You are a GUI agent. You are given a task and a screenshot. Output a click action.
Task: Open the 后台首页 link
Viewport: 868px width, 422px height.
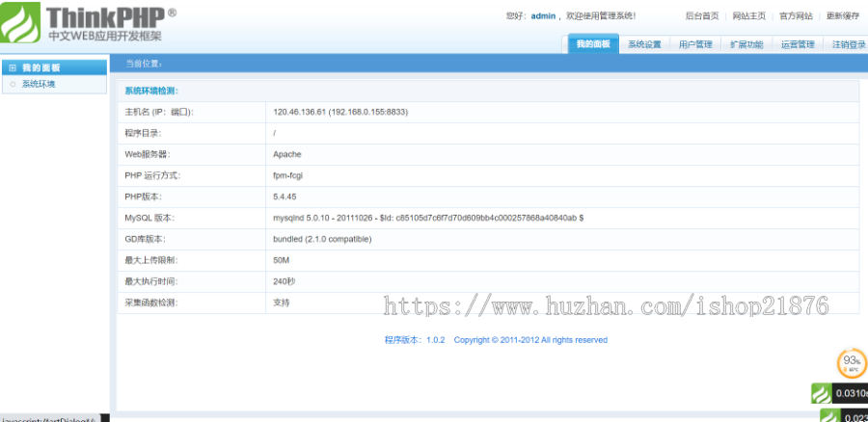(702, 16)
